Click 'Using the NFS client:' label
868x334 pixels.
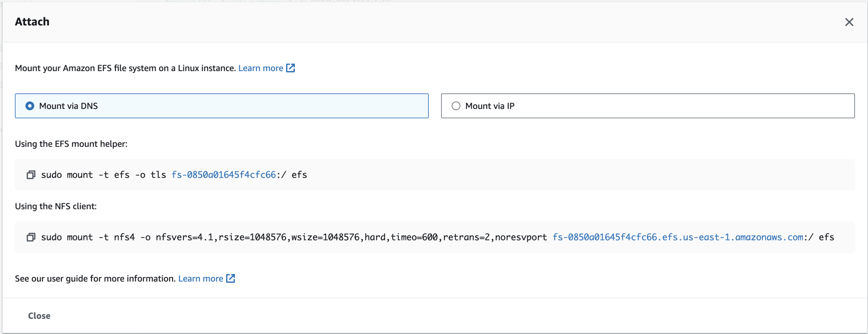click(56, 206)
